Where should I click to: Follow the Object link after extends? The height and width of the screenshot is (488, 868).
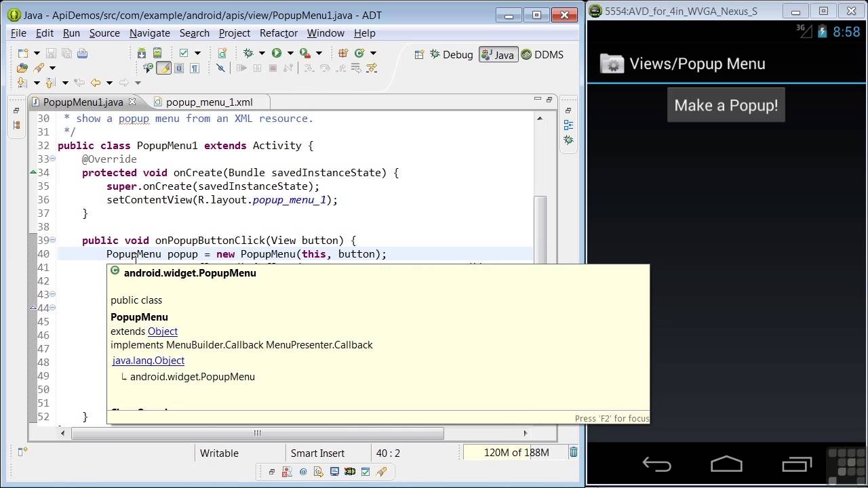[163, 331]
